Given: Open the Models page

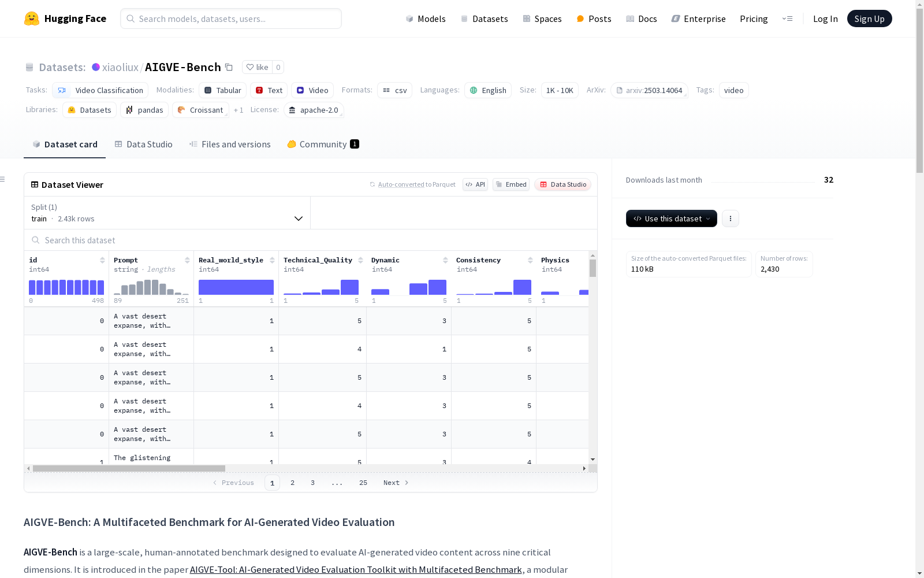Looking at the screenshot, I should tap(426, 18).
